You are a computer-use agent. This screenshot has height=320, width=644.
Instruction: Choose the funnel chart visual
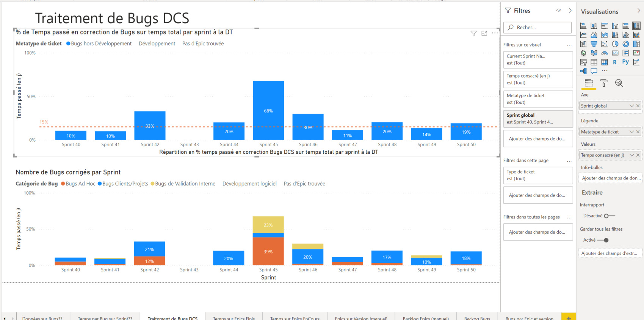[594, 44]
